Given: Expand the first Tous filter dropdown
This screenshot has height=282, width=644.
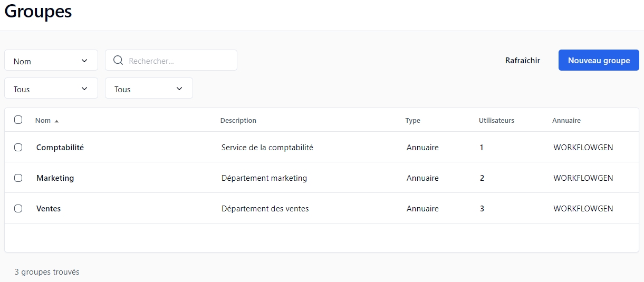Looking at the screenshot, I should (x=51, y=89).
